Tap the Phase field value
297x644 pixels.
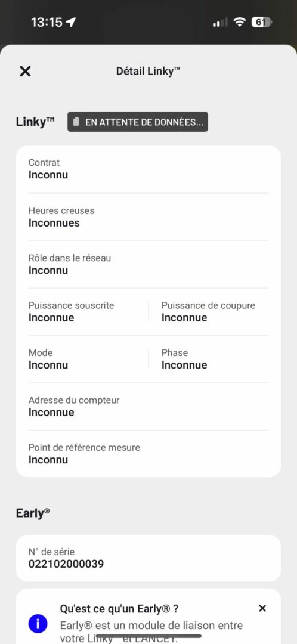(x=184, y=365)
